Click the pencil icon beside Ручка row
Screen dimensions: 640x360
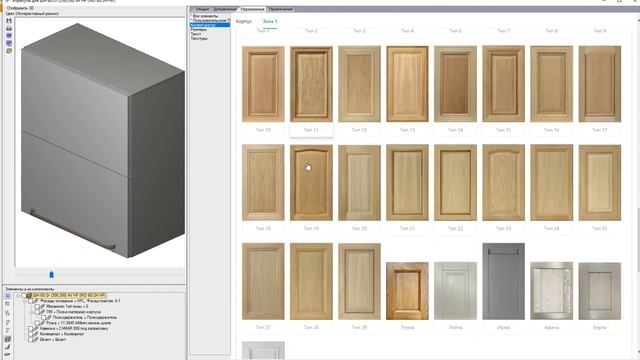[42, 323]
